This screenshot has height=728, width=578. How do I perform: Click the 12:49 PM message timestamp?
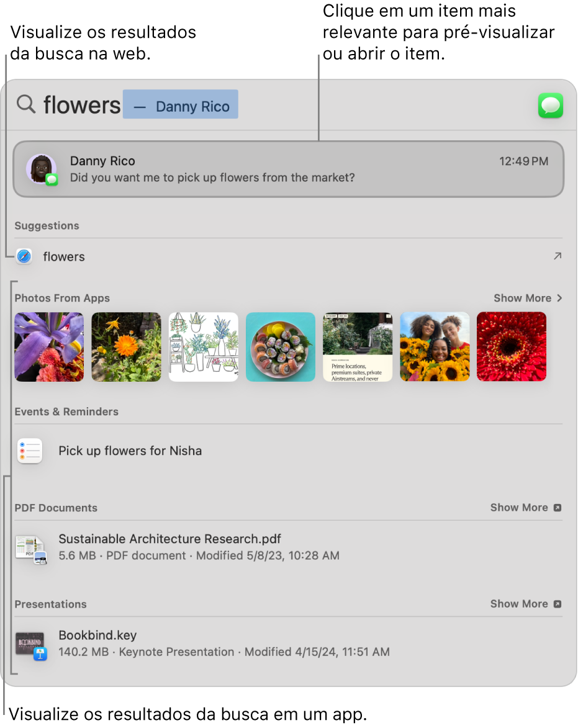click(x=524, y=161)
